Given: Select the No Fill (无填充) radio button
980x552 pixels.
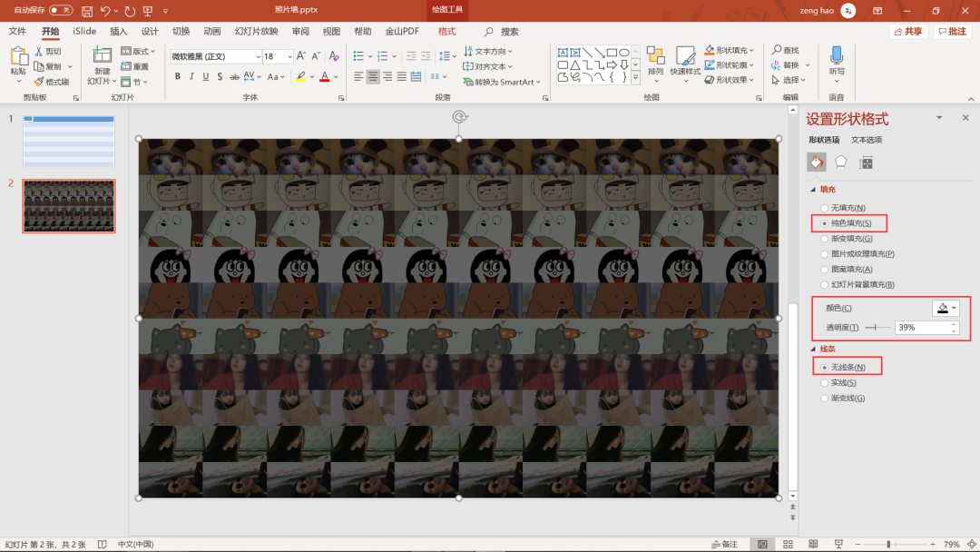Looking at the screenshot, I should coord(825,208).
